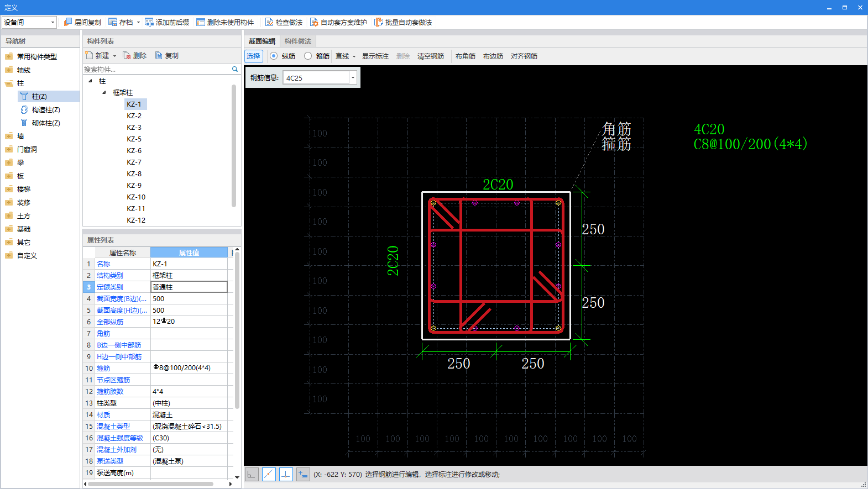868x489 pixels.
Task: Open the 直线 dropdown arrow
Action: tap(354, 56)
